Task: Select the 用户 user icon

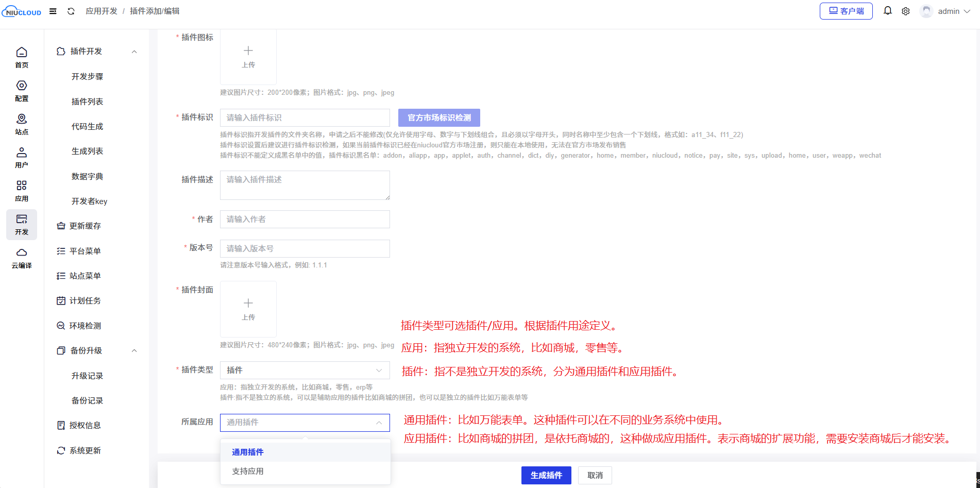Action: click(x=22, y=158)
